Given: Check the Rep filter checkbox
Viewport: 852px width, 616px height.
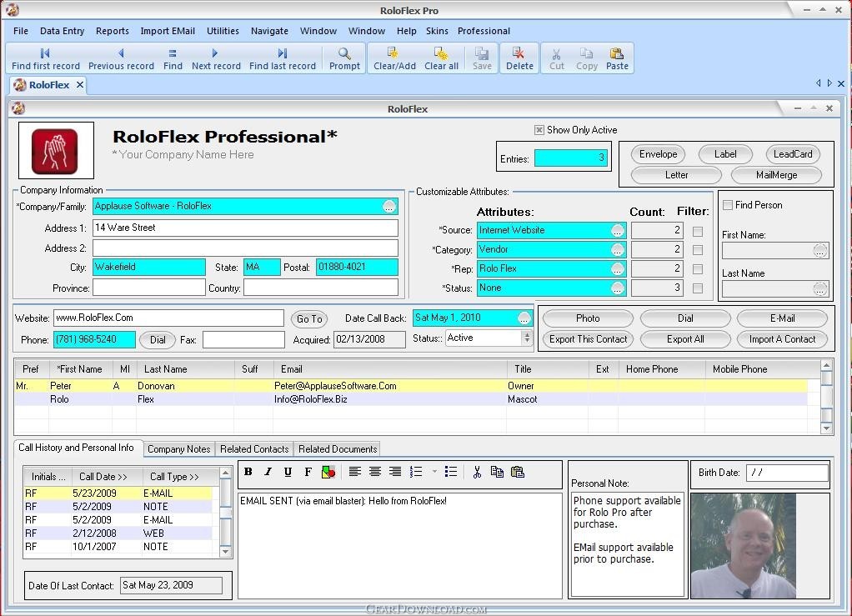Looking at the screenshot, I should (x=698, y=269).
